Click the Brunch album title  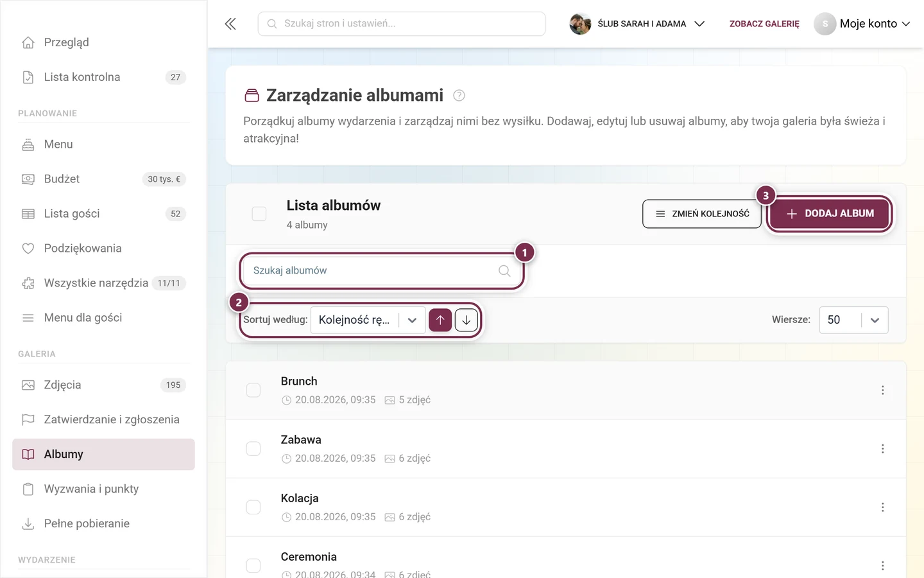pos(299,381)
